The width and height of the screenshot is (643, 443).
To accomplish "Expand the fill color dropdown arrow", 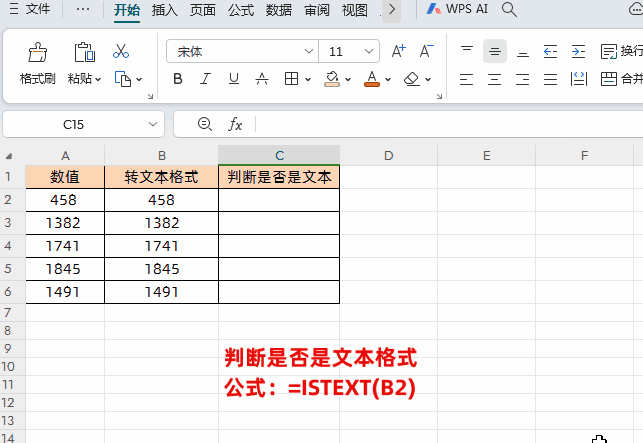I will click(x=348, y=80).
